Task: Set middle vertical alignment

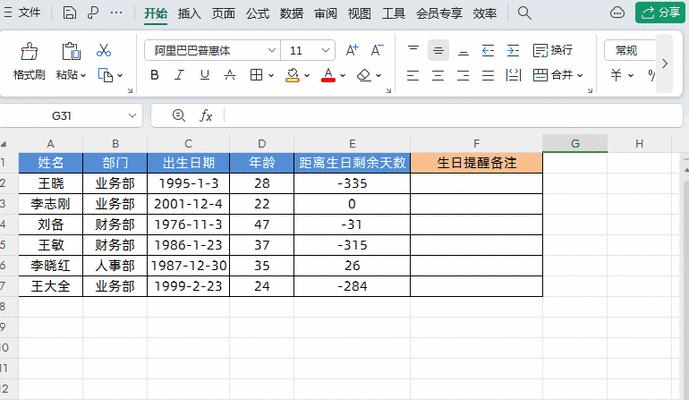Action: (438, 50)
